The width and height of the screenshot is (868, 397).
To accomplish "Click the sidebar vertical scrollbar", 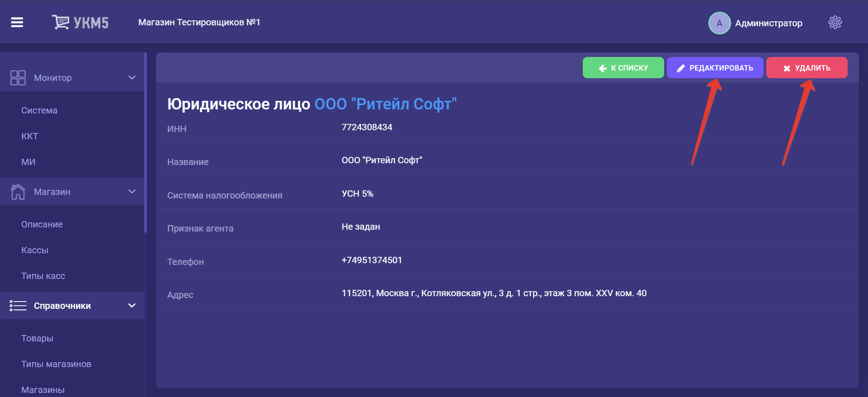I will pyautogui.click(x=146, y=143).
